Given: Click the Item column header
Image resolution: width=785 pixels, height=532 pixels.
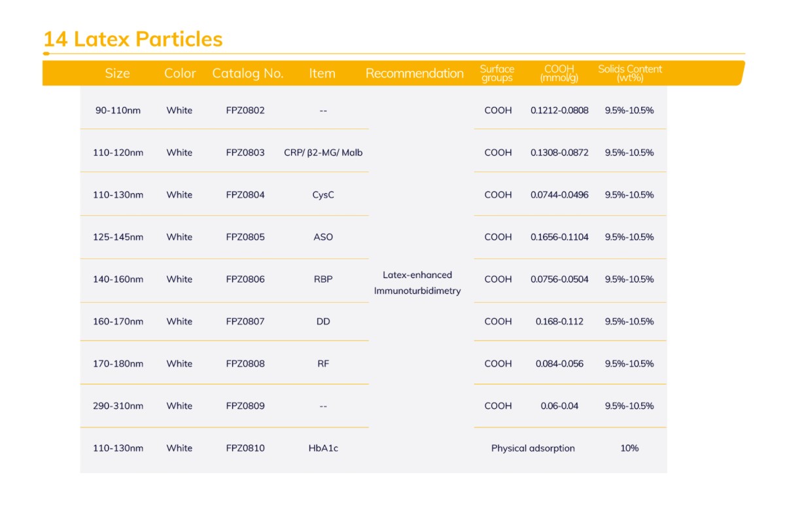Looking at the screenshot, I should tap(322, 73).
